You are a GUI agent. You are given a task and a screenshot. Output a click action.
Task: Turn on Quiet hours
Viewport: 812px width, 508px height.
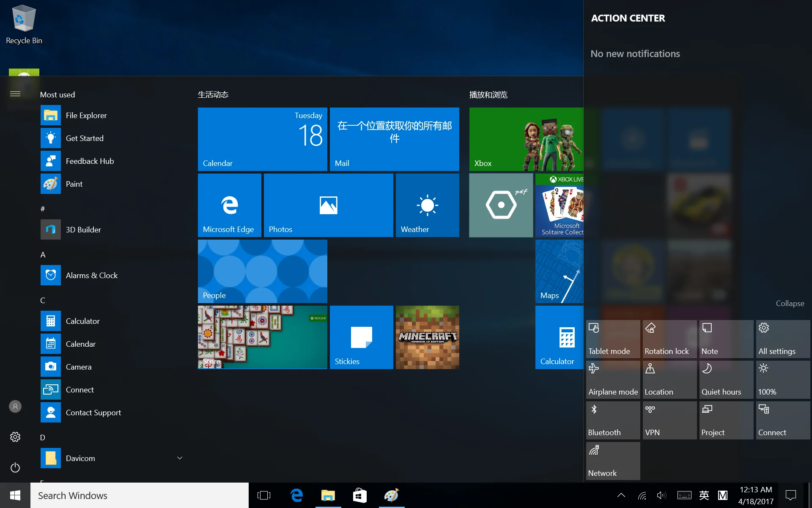coord(726,380)
